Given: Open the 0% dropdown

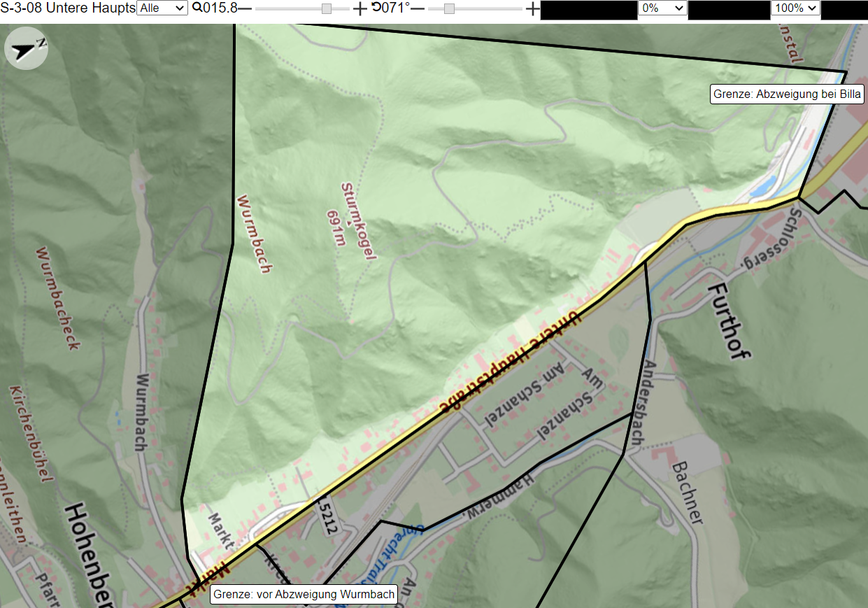Looking at the screenshot, I should pyautogui.click(x=662, y=8).
